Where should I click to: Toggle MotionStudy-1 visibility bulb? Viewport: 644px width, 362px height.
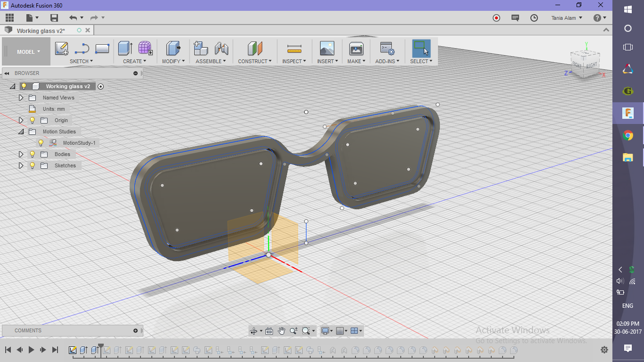(x=41, y=143)
